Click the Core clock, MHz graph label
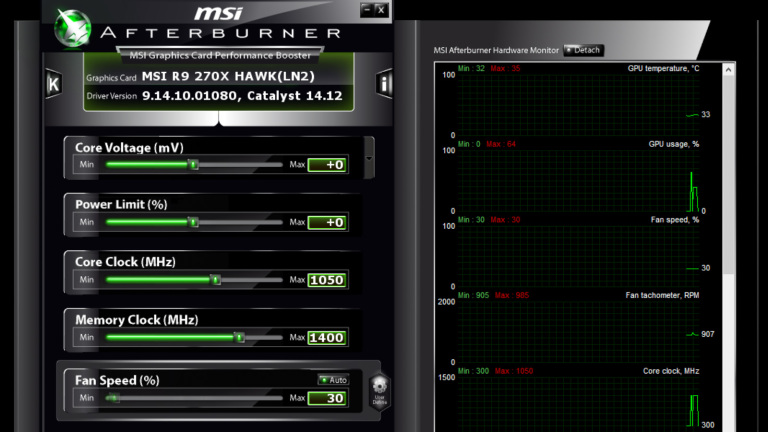768x432 pixels. point(671,371)
